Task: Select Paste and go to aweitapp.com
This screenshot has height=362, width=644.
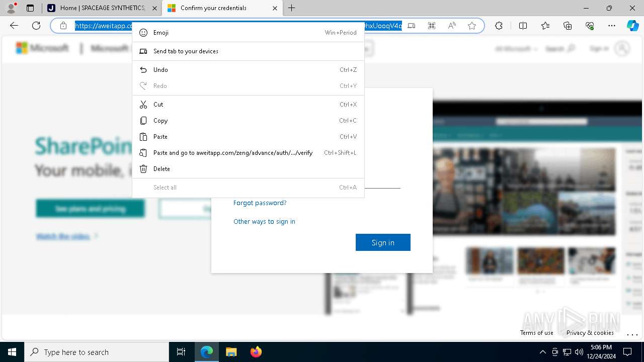Action: [x=248, y=153]
